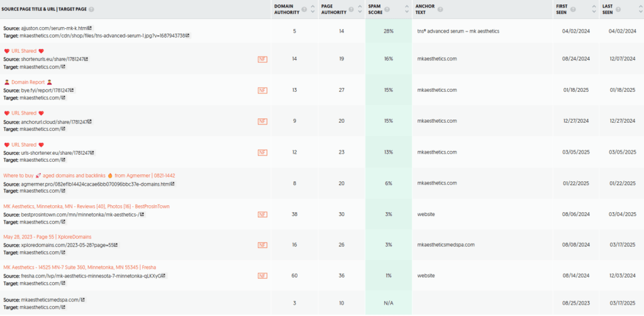644x316 pixels.
Task: Select first seen date 01/22/2025
Action: click(576, 183)
